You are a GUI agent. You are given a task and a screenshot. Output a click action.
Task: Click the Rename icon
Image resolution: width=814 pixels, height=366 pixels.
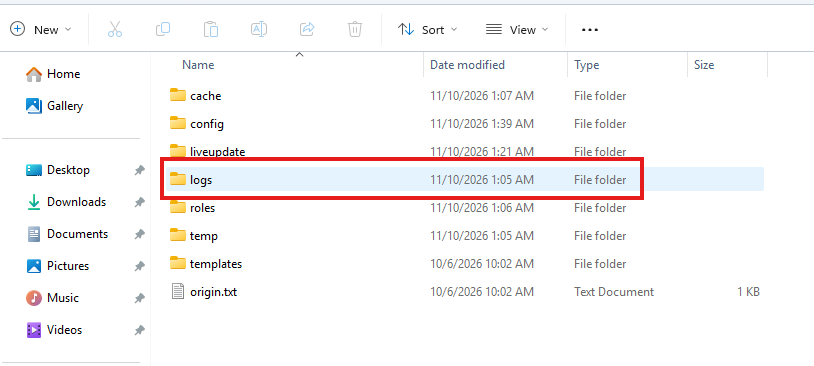pos(259,30)
